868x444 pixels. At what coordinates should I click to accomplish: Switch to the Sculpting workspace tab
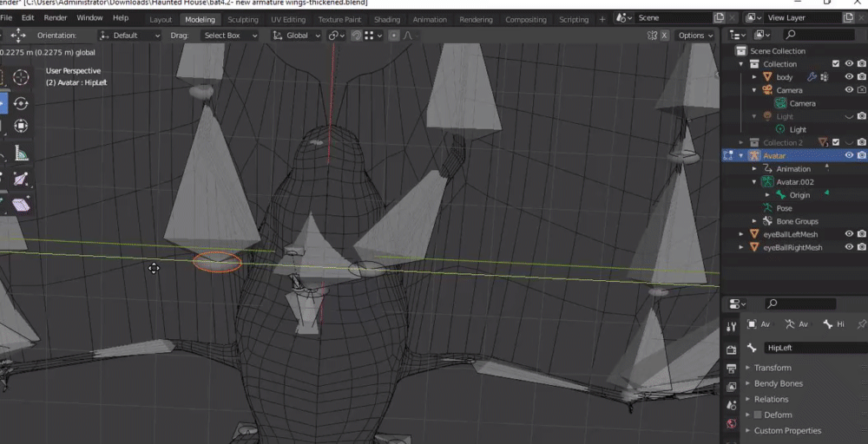pyautogui.click(x=243, y=19)
